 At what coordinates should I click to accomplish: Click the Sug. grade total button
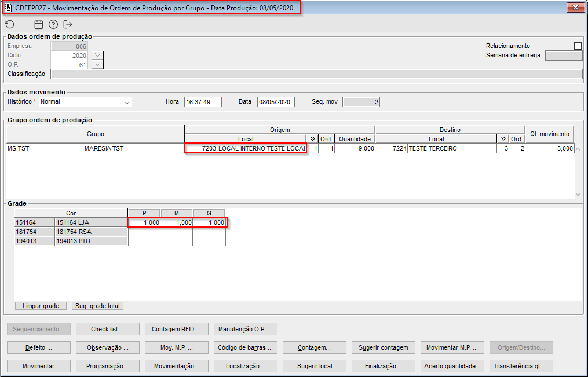[97, 306]
